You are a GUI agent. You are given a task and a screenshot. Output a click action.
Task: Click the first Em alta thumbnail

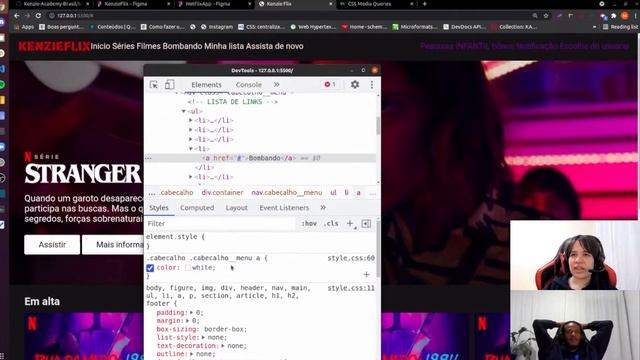click(84, 336)
